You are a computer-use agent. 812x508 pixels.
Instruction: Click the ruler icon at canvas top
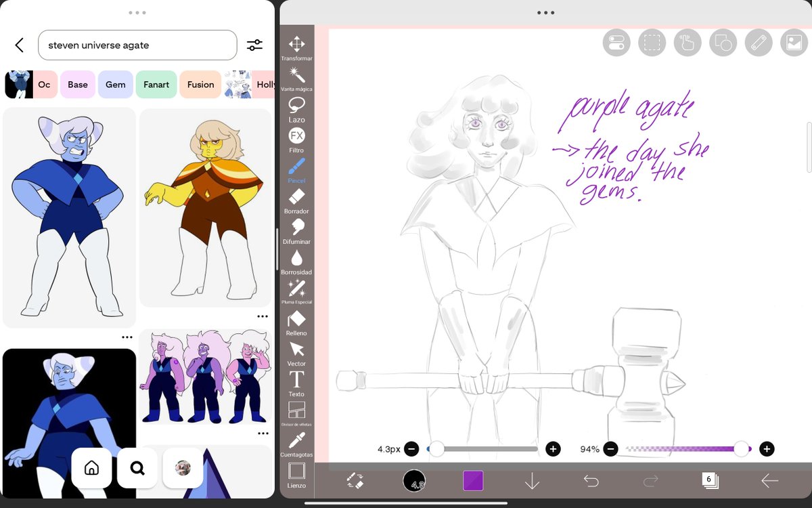(759, 43)
